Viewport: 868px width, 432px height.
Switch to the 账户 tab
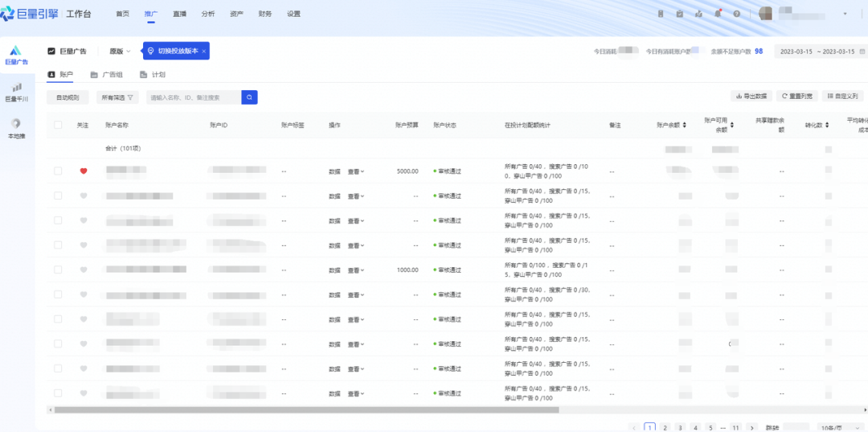(x=59, y=74)
